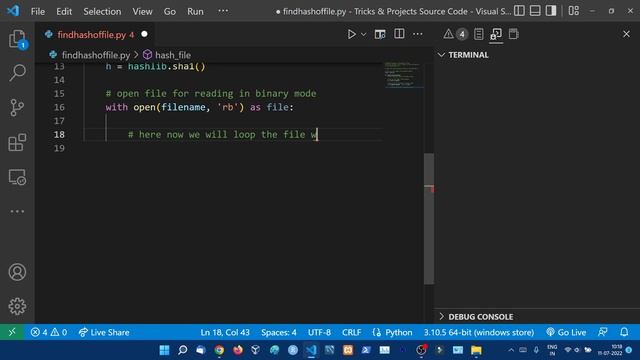The image size is (640, 360).
Task: Open the Source Control view
Action: click(x=17, y=108)
